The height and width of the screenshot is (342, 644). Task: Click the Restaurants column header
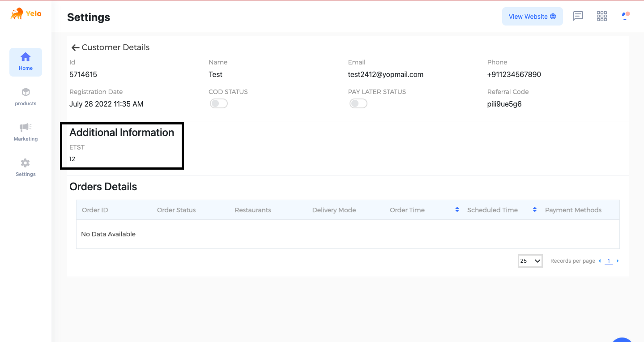coord(253,210)
